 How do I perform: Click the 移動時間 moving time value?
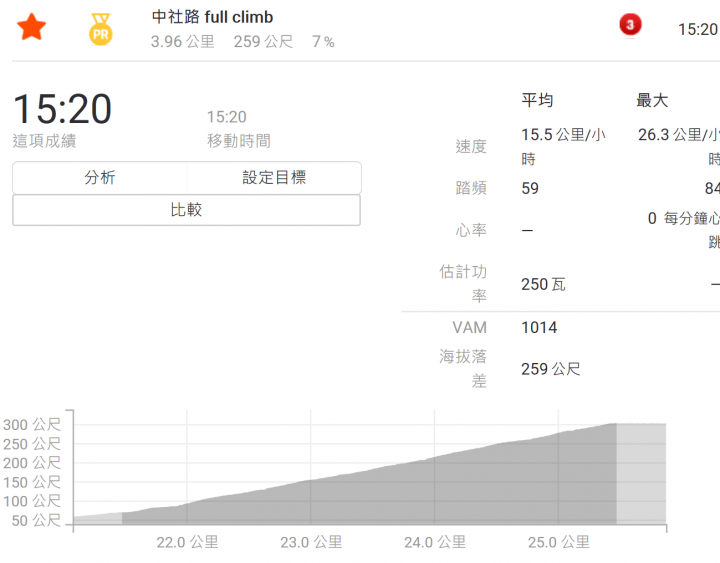(226, 117)
